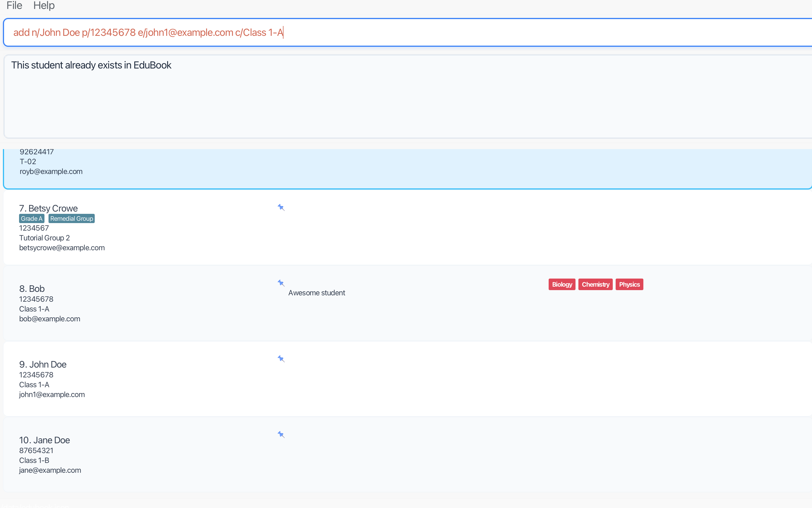
Task: Click the Remedial Group tag
Action: (x=72, y=218)
